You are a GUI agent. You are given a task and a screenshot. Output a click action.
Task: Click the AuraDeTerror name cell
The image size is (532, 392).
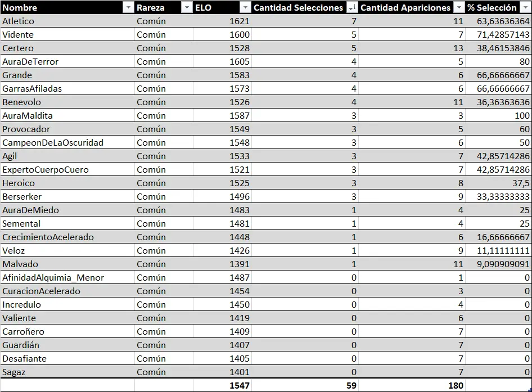pos(67,62)
